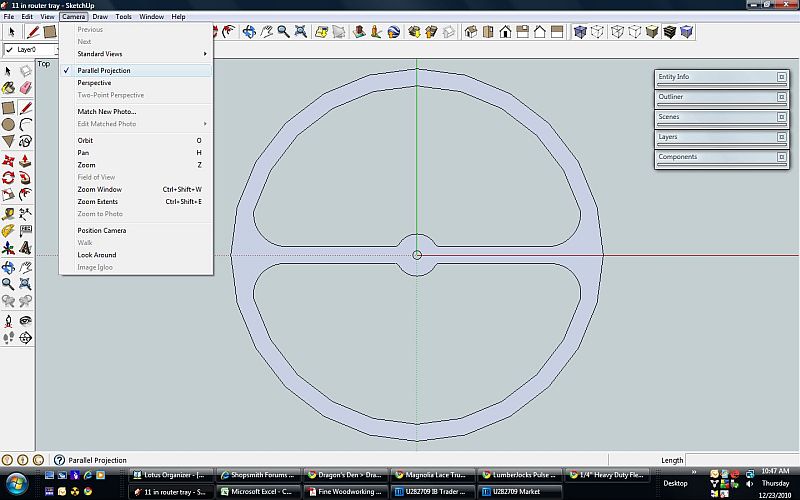Activate the Rotate tool
This screenshot has height=500, width=800.
8,178
